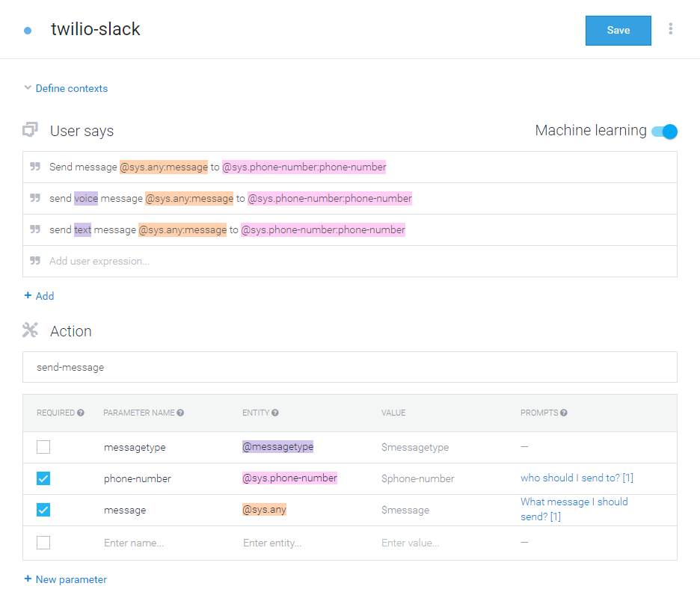This screenshot has width=700, height=592.
Task: Click the Add user expression field
Action: [x=350, y=262]
